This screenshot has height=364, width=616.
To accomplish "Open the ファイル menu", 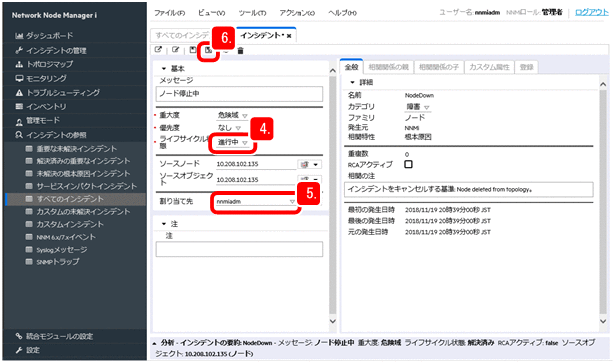I will pos(169,13).
